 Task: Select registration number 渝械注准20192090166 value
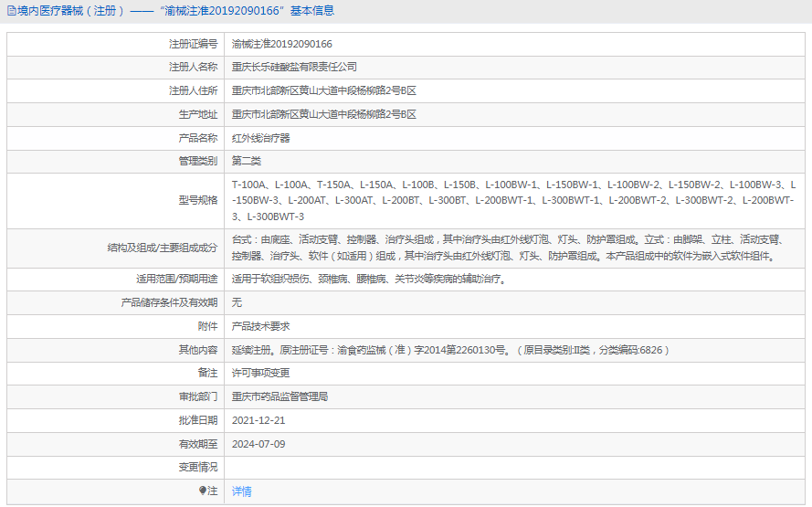[x=281, y=44]
